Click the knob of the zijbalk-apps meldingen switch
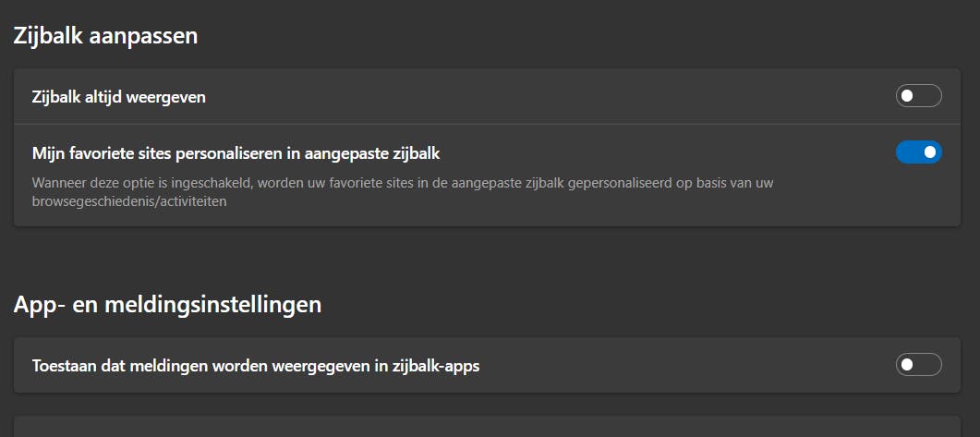980x437 pixels. [x=908, y=365]
